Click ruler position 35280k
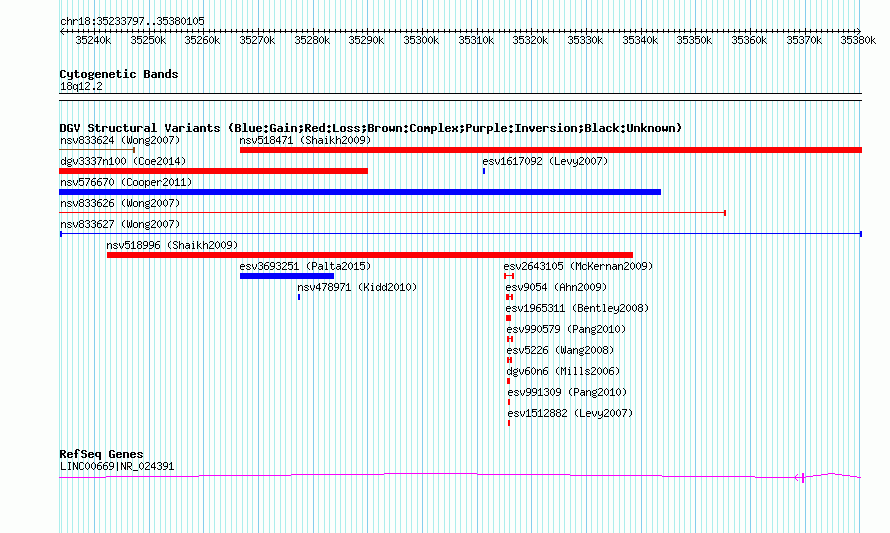 click(x=312, y=40)
